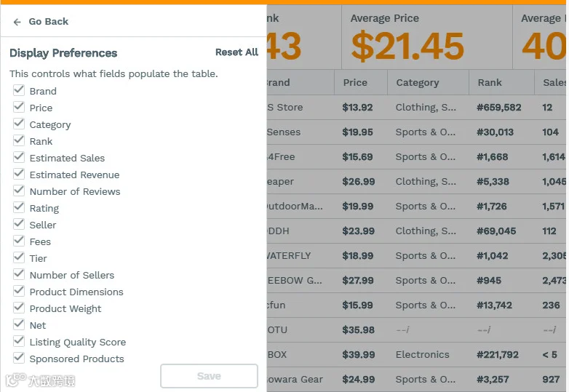Disable the Category field checkbox

(19, 124)
